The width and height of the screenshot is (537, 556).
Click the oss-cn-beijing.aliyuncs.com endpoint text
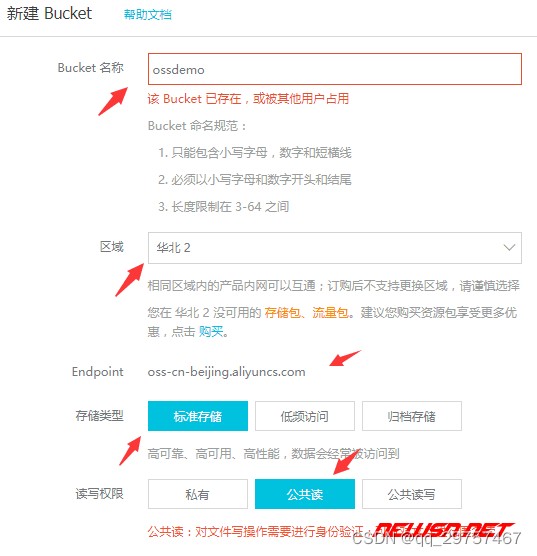coord(226,372)
